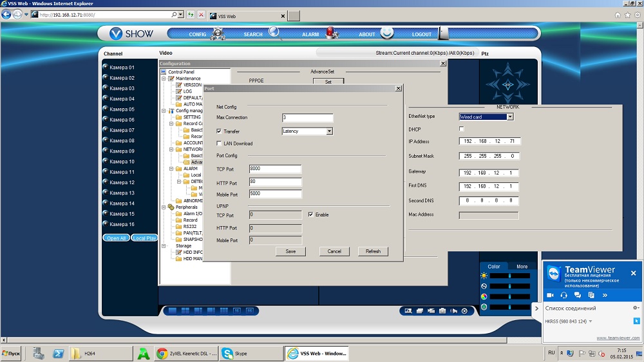This screenshot has width=644, height=362.
Task: Uncheck the Transfer checkbox
Action: (x=219, y=131)
